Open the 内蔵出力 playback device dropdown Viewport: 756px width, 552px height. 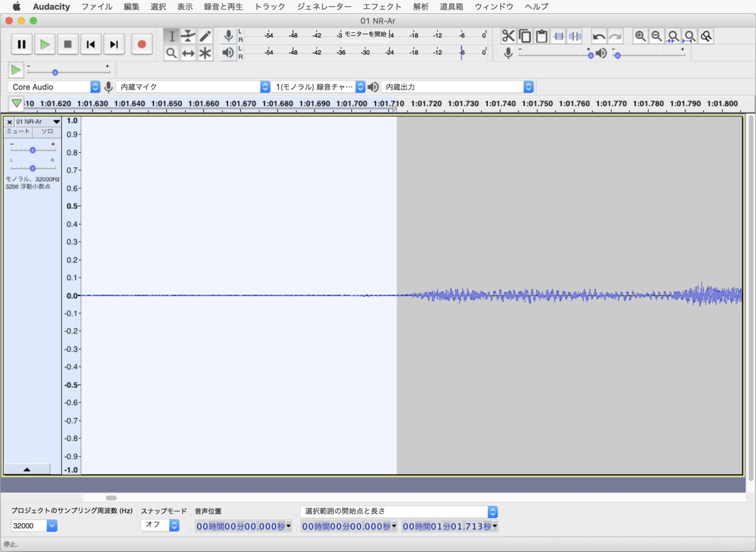(457, 87)
